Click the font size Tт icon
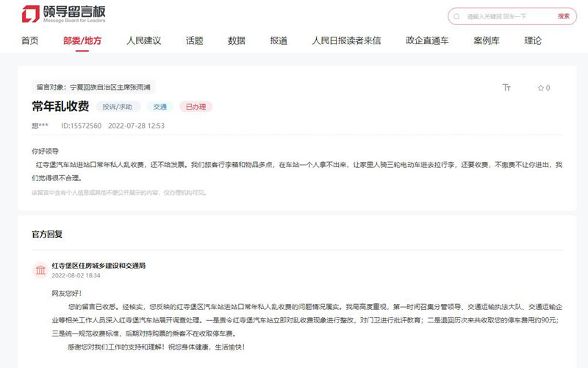Image resolution: width=588 pixels, height=368 pixels. click(x=506, y=88)
